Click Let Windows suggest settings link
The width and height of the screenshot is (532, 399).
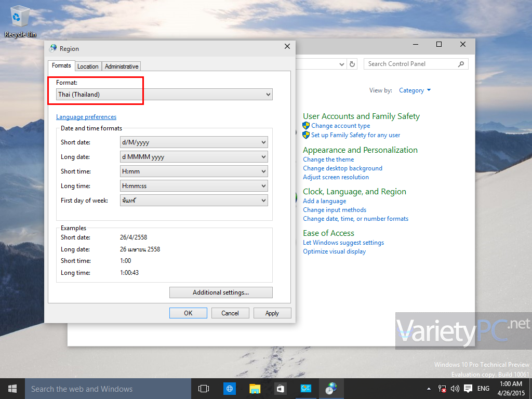(x=343, y=243)
